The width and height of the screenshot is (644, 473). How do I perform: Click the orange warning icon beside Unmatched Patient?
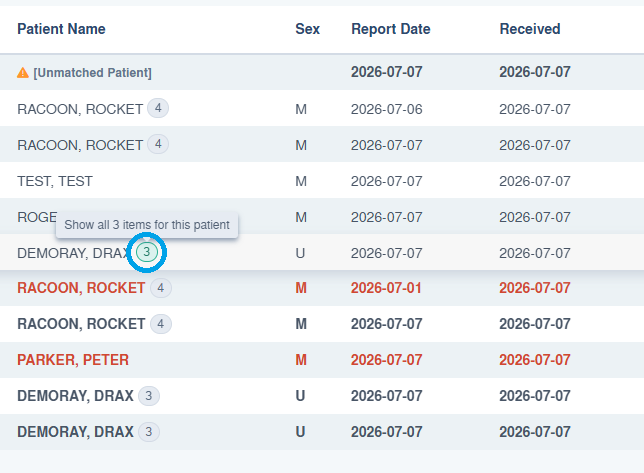click(x=23, y=73)
